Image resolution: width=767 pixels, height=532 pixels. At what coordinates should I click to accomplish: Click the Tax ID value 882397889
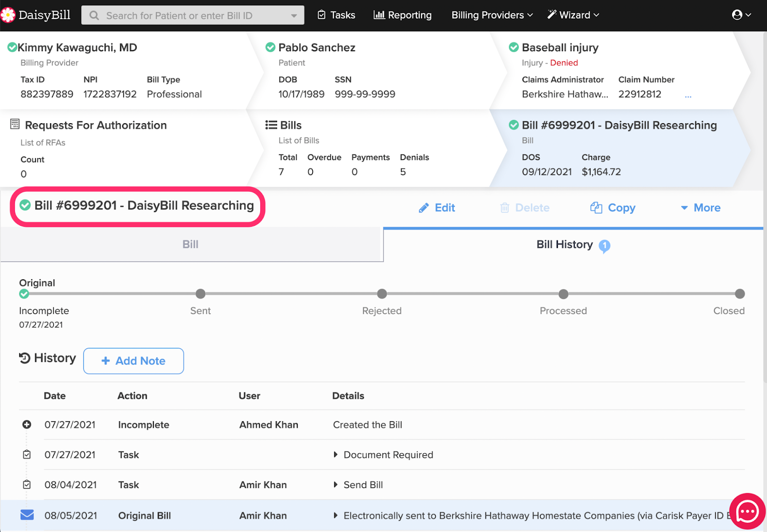[47, 94]
